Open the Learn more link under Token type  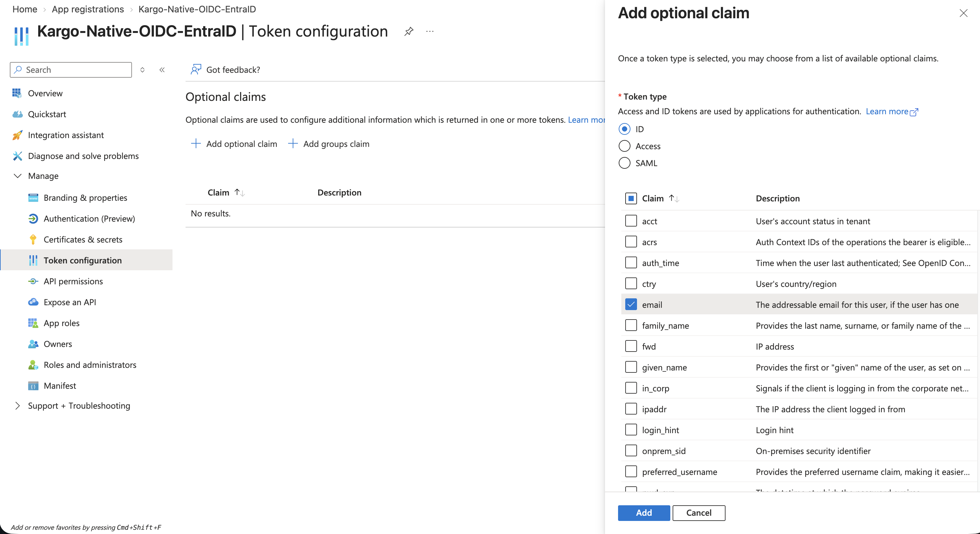887,111
